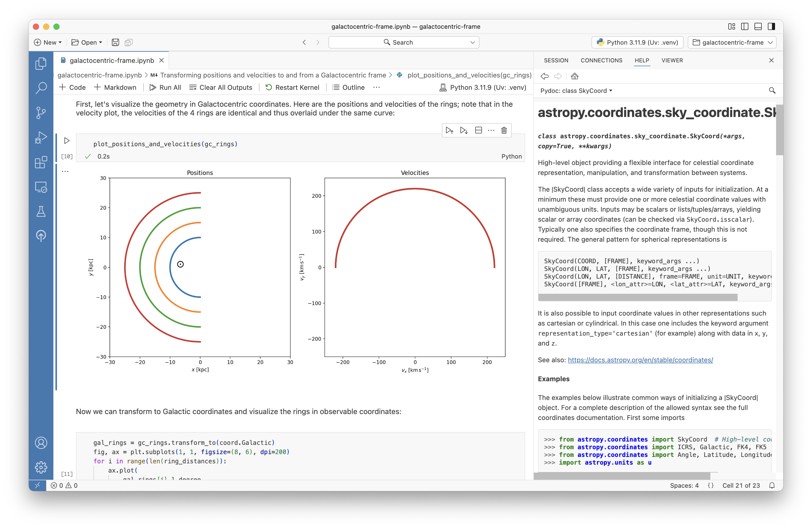Open the Help panel home page
The height and width of the screenshot is (529, 812).
[575, 76]
